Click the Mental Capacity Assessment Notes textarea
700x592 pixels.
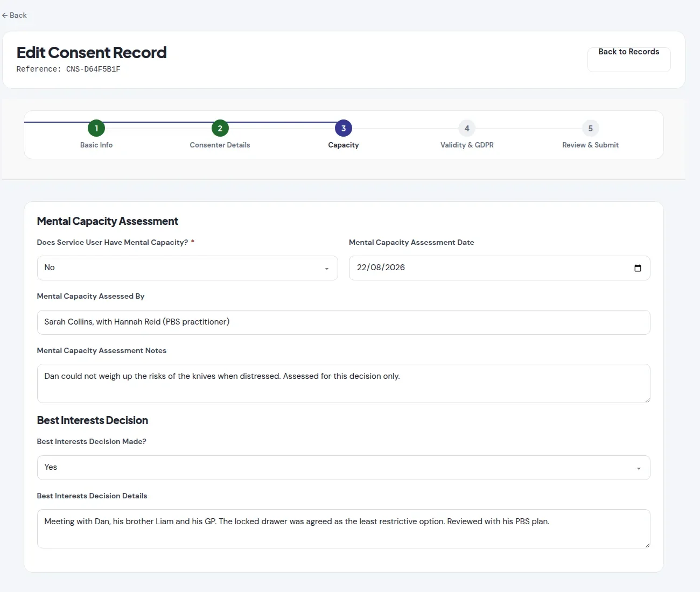(x=344, y=383)
